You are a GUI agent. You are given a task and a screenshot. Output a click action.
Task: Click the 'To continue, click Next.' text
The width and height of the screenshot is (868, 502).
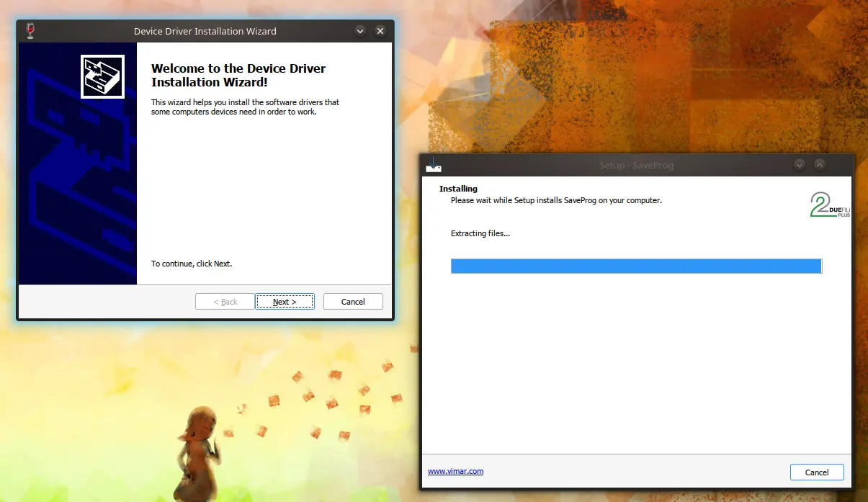[192, 264]
